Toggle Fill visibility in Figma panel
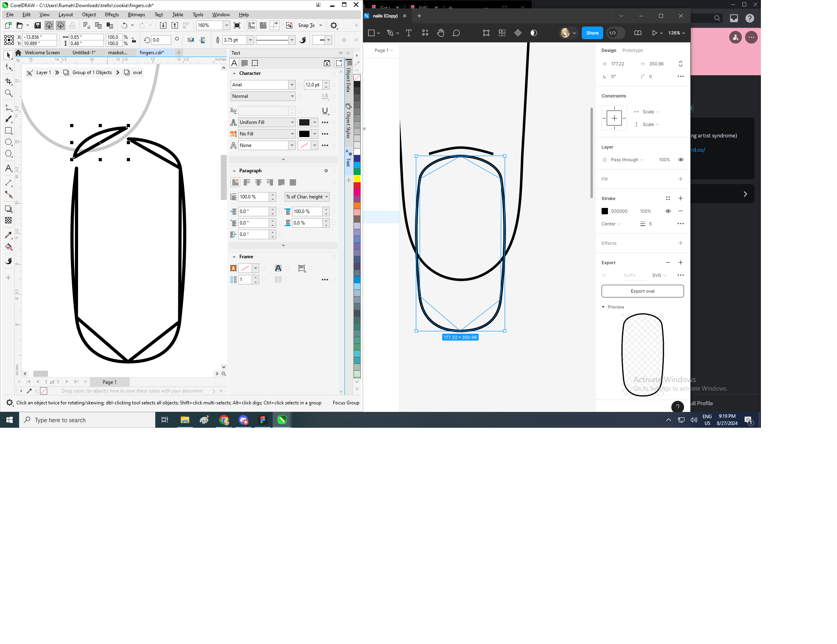 [681, 179]
